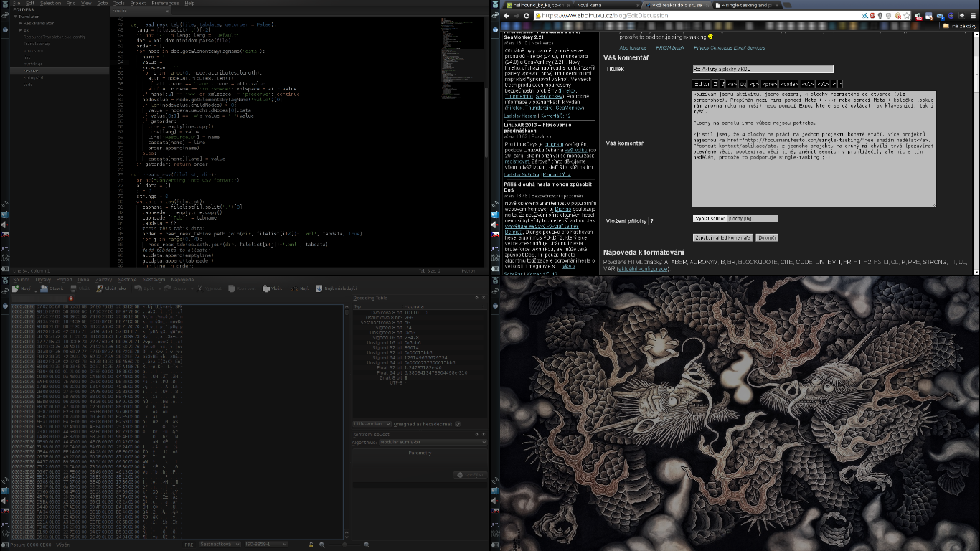Open the Little-endian byte order dropdown

point(370,423)
